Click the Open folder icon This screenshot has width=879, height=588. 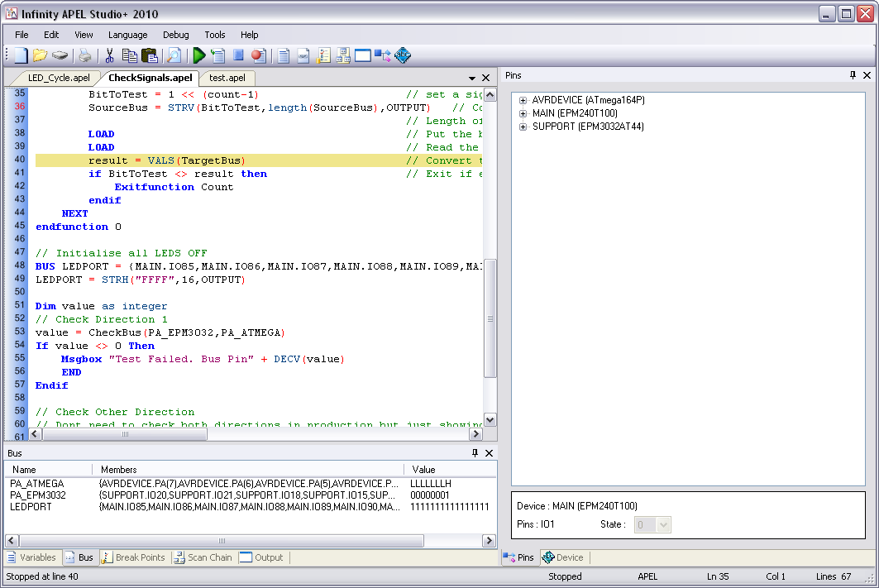click(x=40, y=56)
